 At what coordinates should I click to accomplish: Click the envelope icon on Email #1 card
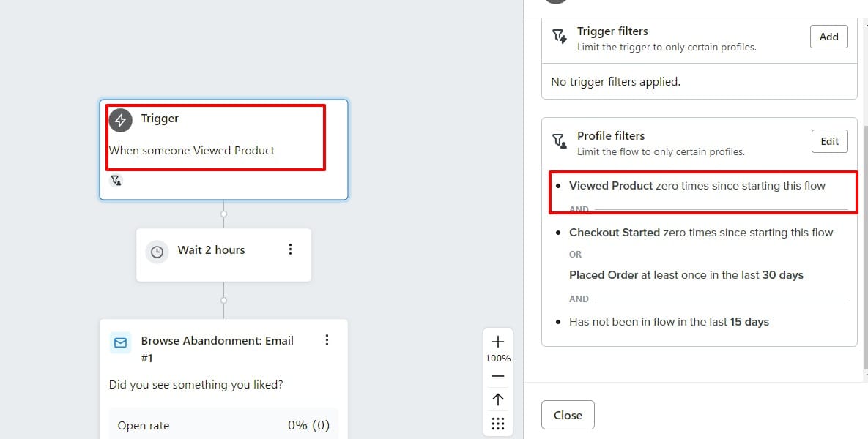[x=120, y=342]
